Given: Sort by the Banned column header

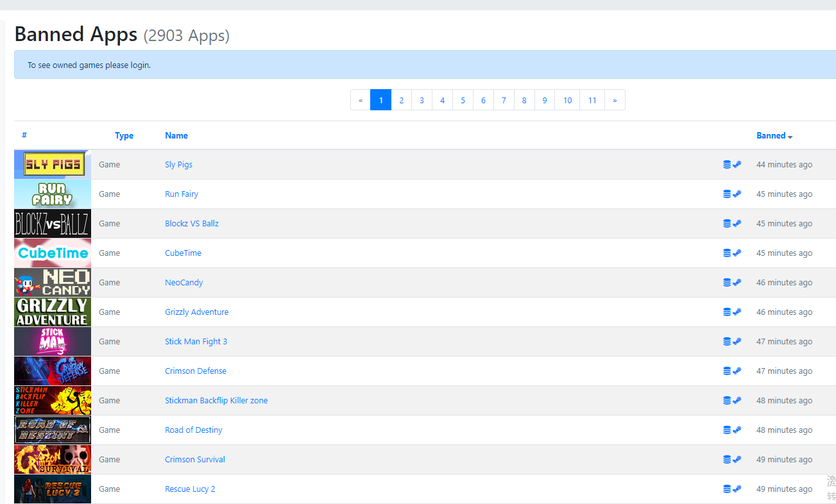Looking at the screenshot, I should coord(771,135).
